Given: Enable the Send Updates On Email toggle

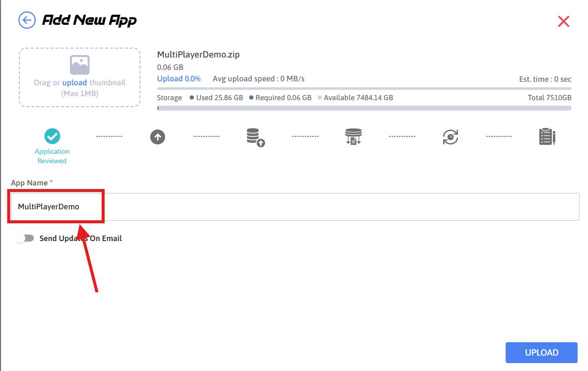Looking at the screenshot, I should pyautogui.click(x=25, y=238).
